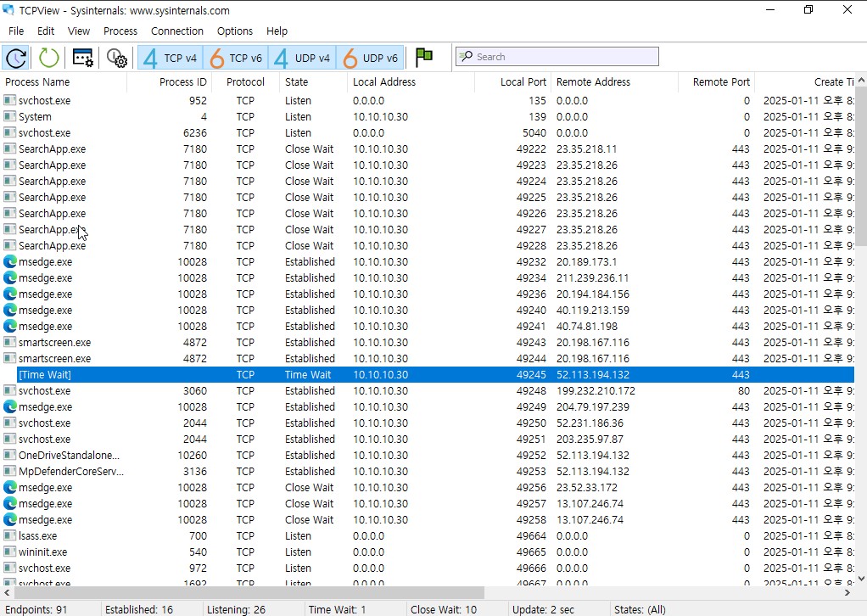Click the OneDriveStandalone process icon
The image size is (867, 616).
9,455
